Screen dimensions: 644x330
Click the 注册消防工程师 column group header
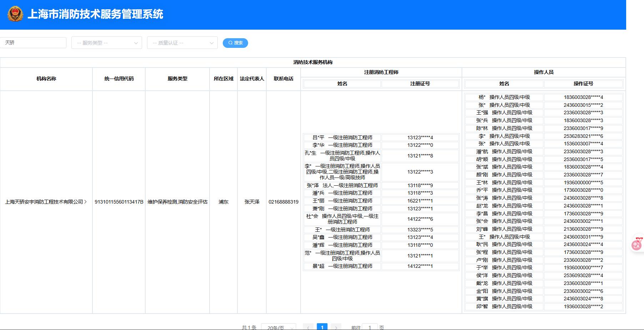pyautogui.click(x=381, y=72)
